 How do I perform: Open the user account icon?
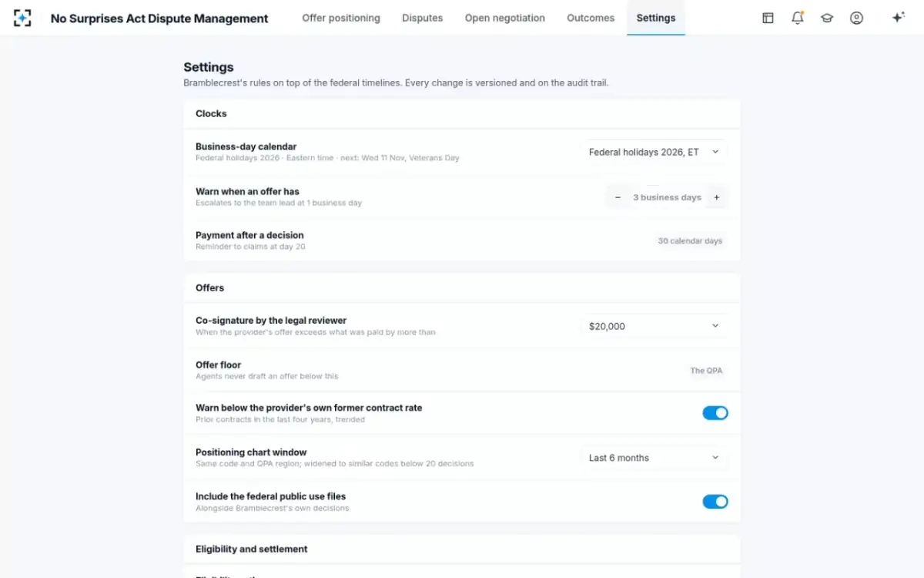point(856,18)
